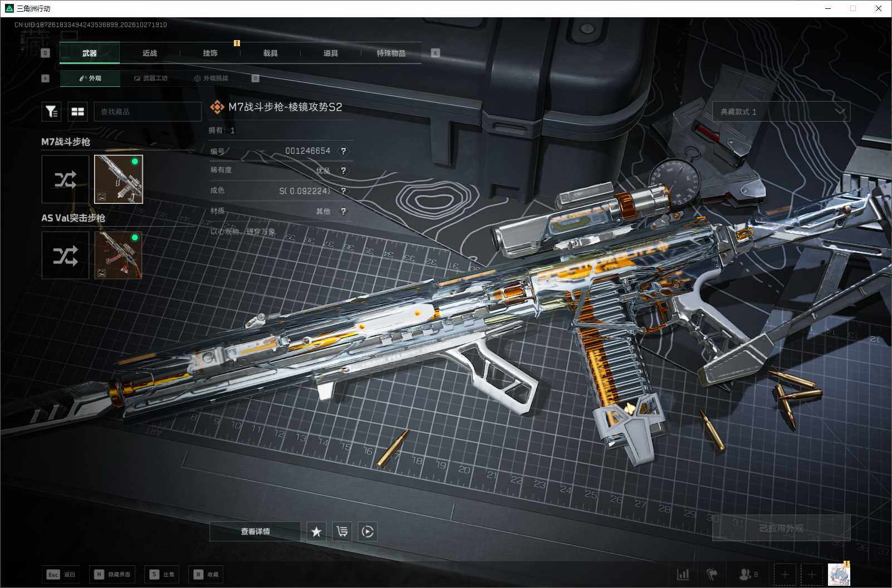Select the M7战斗步枪 skin thumbnail
The height and width of the screenshot is (588, 892).
[x=119, y=179]
